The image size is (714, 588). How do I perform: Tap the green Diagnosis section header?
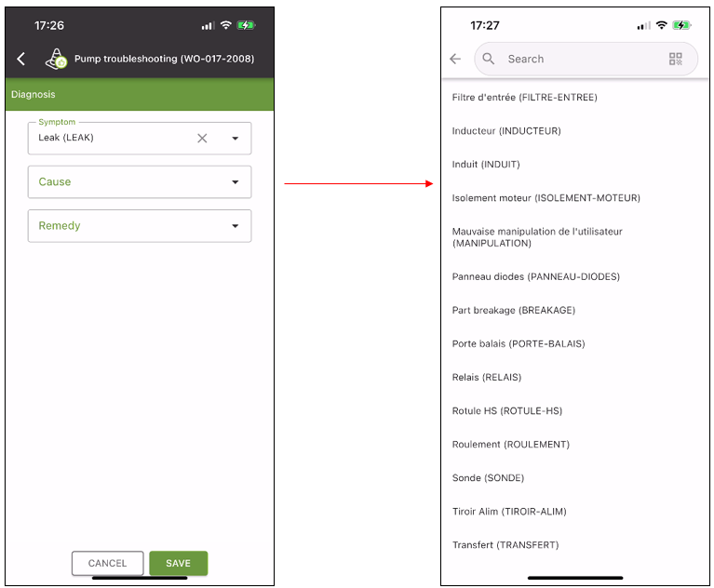[x=140, y=95]
